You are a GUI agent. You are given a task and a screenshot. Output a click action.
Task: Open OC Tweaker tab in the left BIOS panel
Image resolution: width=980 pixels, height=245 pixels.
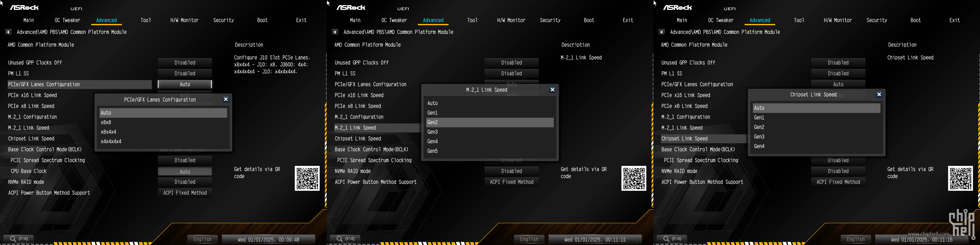[x=67, y=20]
